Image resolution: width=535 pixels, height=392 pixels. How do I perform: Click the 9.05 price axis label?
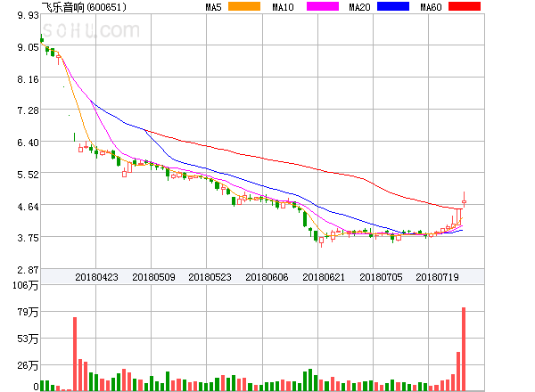pos(29,47)
